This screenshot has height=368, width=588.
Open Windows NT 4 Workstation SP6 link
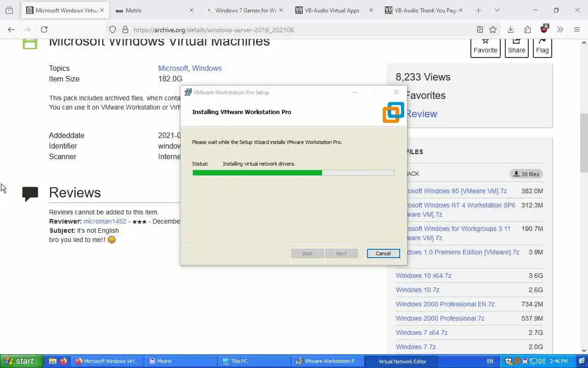[461, 210]
